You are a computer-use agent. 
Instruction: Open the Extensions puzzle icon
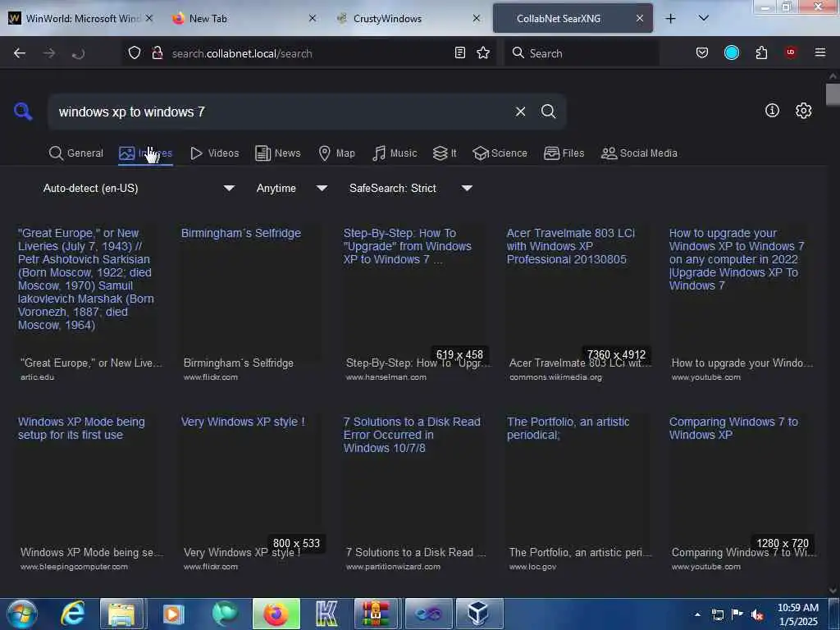[761, 52]
